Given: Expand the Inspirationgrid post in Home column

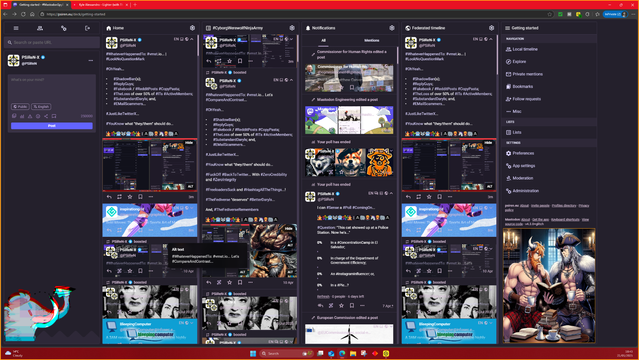Looking at the screenshot, I should pyautogui.click(x=192, y=208).
